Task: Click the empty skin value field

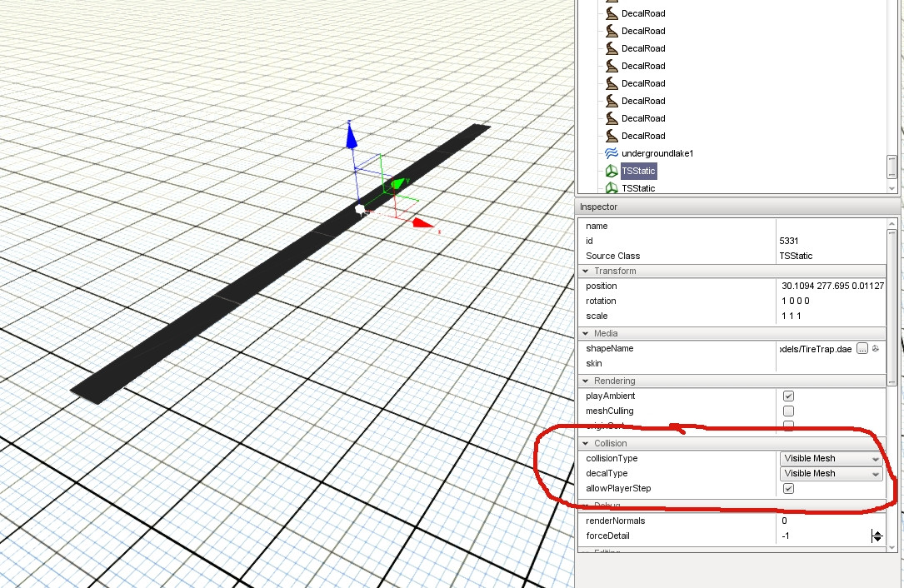Action: point(831,363)
